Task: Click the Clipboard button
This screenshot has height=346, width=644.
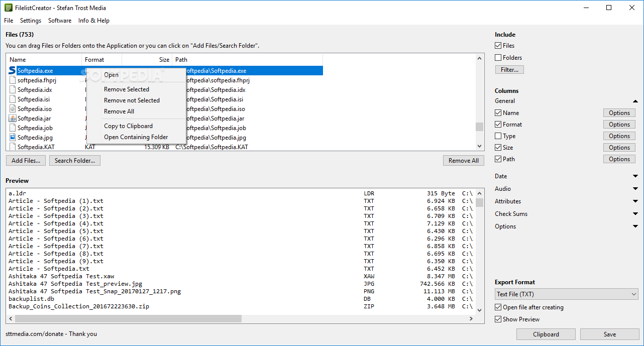Action: pos(546,334)
